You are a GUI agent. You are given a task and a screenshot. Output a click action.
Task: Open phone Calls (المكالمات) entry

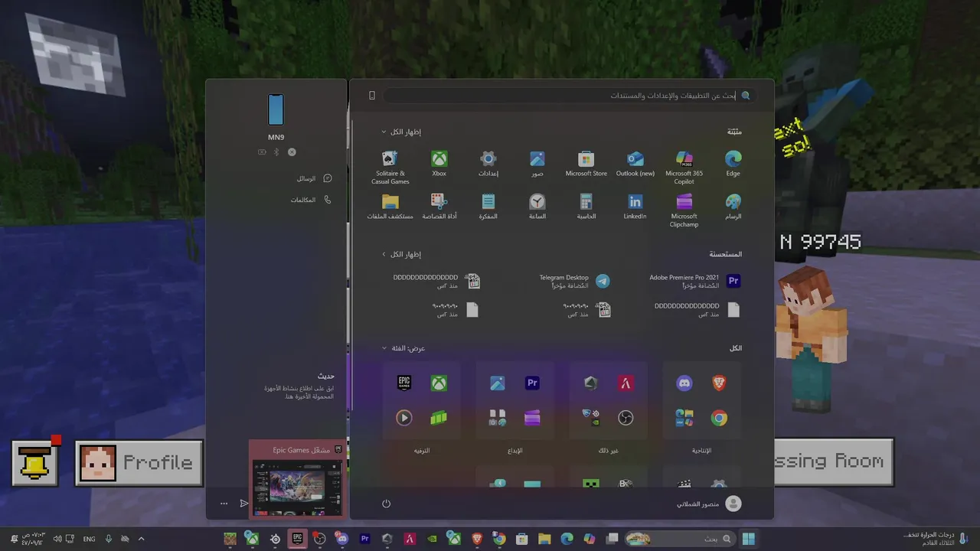pyautogui.click(x=311, y=200)
